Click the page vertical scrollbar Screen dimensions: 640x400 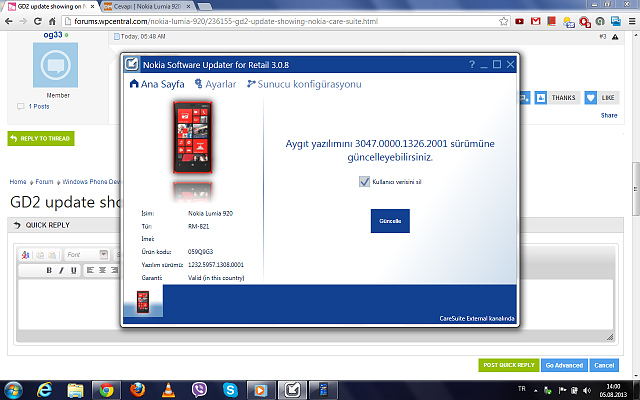point(636,189)
